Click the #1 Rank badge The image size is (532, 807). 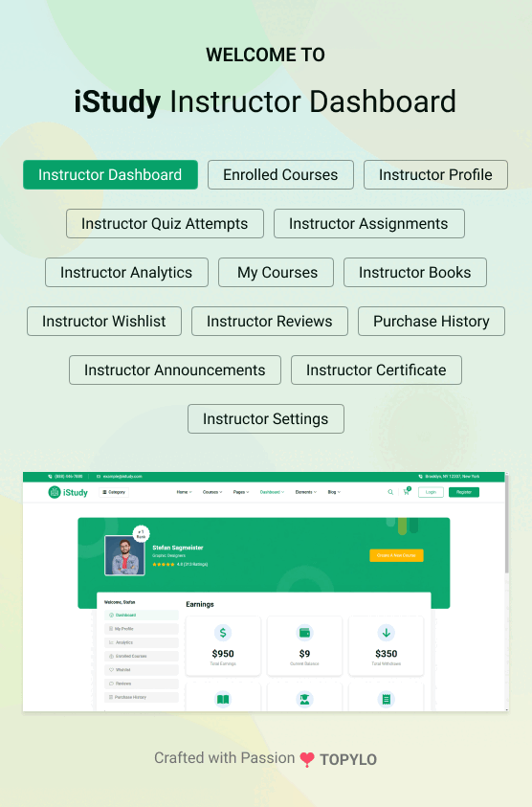(141, 534)
